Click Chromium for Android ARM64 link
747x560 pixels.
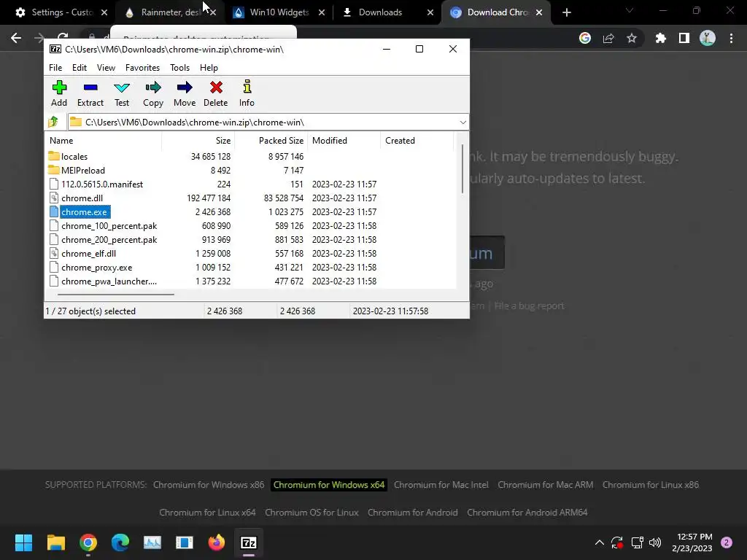pyautogui.click(x=527, y=513)
